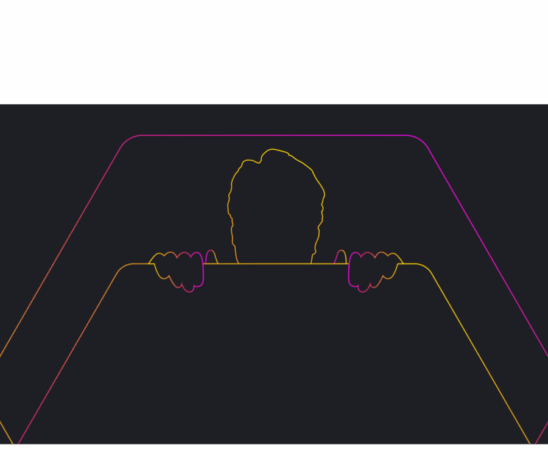This screenshot has width=548, height=450.
Task: Click the outer outline's top-right rounded corner
Action: [x=418, y=140]
